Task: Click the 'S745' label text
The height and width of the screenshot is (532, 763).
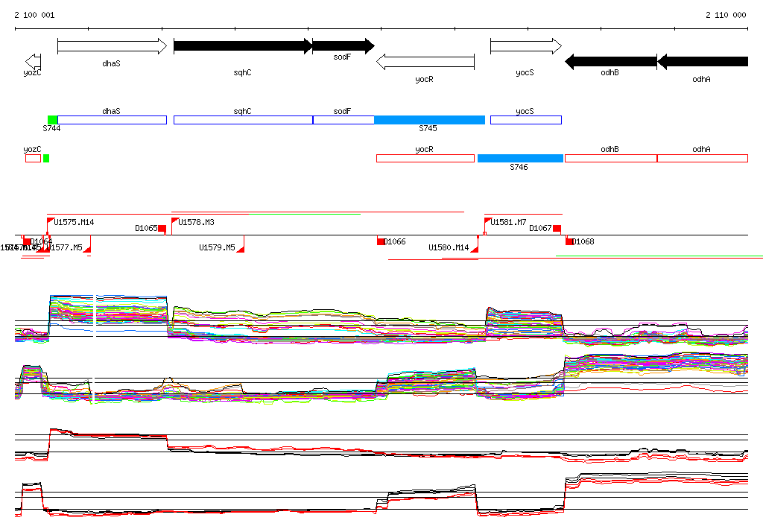Action: [428, 128]
